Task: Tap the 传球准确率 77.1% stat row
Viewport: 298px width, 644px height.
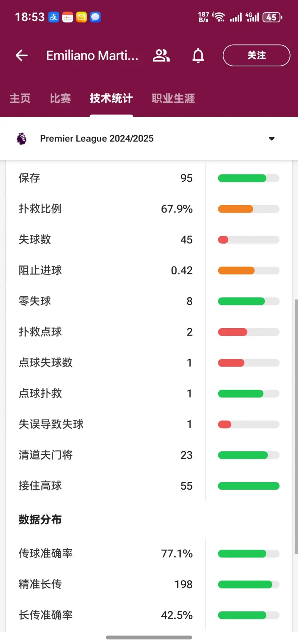Action: point(149,553)
